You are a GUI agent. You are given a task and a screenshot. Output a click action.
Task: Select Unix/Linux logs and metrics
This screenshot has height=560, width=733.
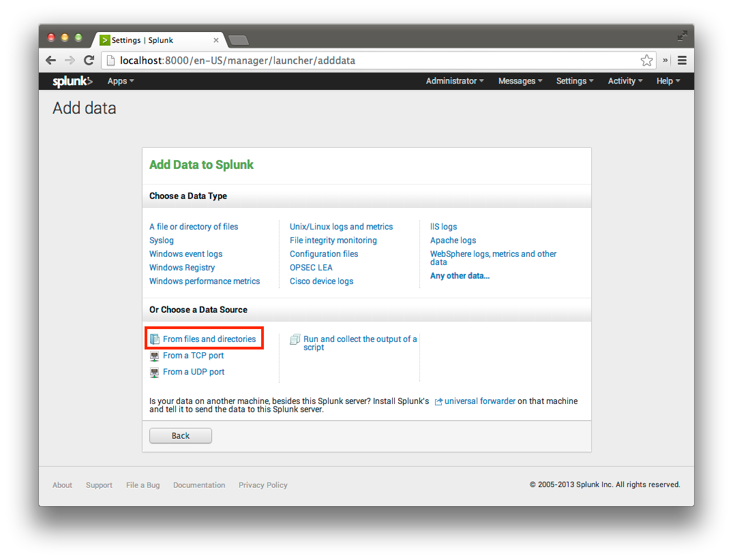coord(341,227)
